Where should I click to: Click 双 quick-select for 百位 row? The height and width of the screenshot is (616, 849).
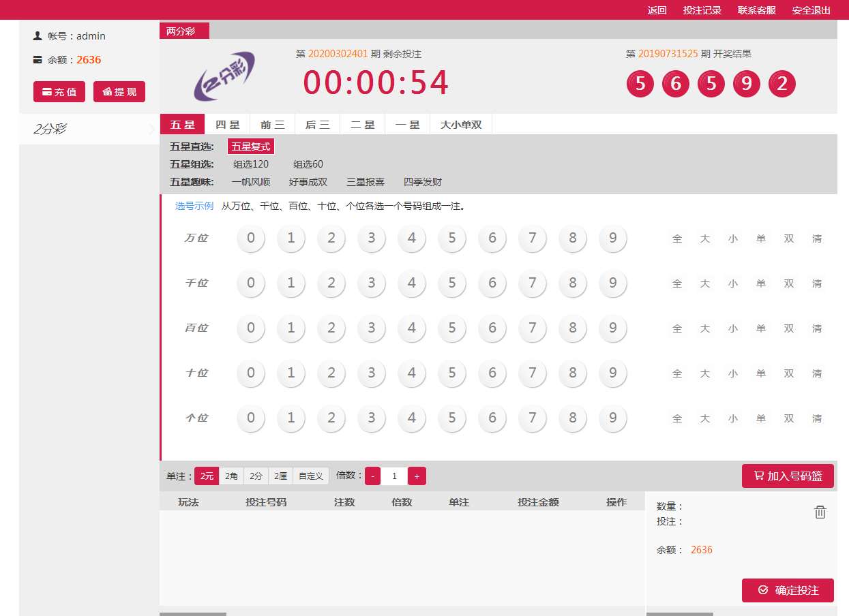click(x=789, y=328)
